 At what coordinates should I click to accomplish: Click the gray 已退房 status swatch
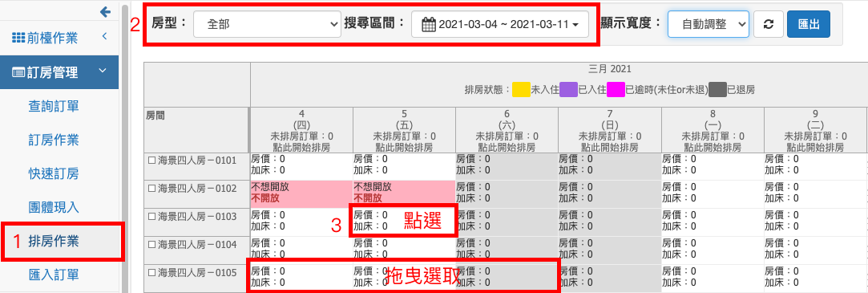(x=717, y=89)
